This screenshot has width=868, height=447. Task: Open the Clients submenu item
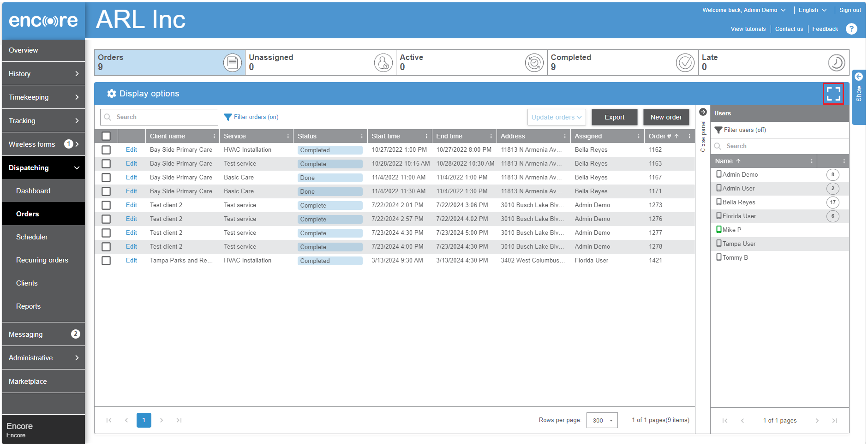click(43, 283)
